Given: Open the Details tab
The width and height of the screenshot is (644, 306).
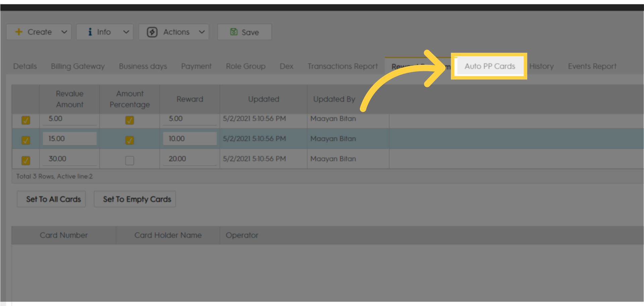Looking at the screenshot, I should [25, 67].
